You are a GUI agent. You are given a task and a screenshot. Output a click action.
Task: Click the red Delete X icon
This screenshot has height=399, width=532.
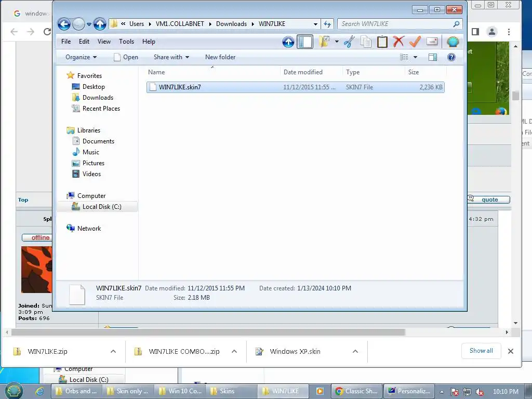pyautogui.click(x=398, y=42)
